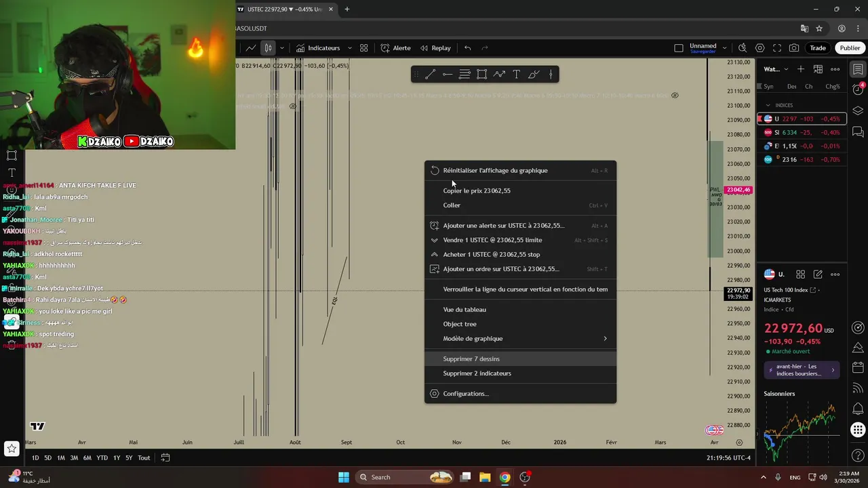Open Configurations... from context menu
The height and width of the screenshot is (488, 868).
520,393
